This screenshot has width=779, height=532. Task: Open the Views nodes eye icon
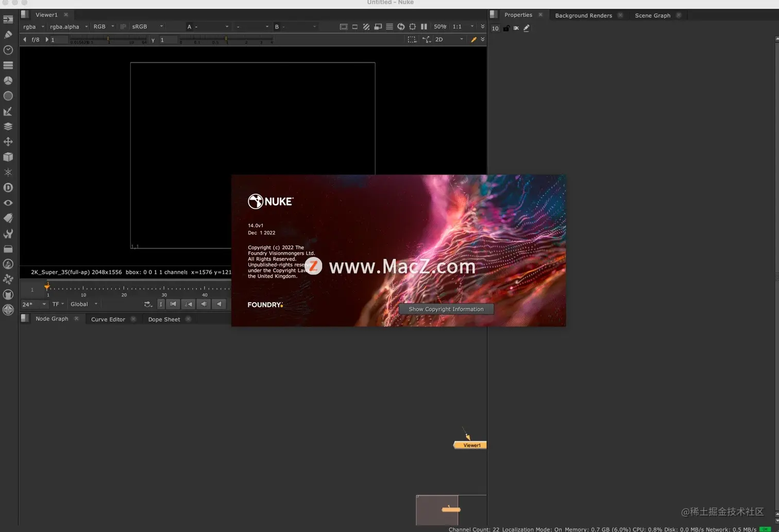tap(8, 203)
